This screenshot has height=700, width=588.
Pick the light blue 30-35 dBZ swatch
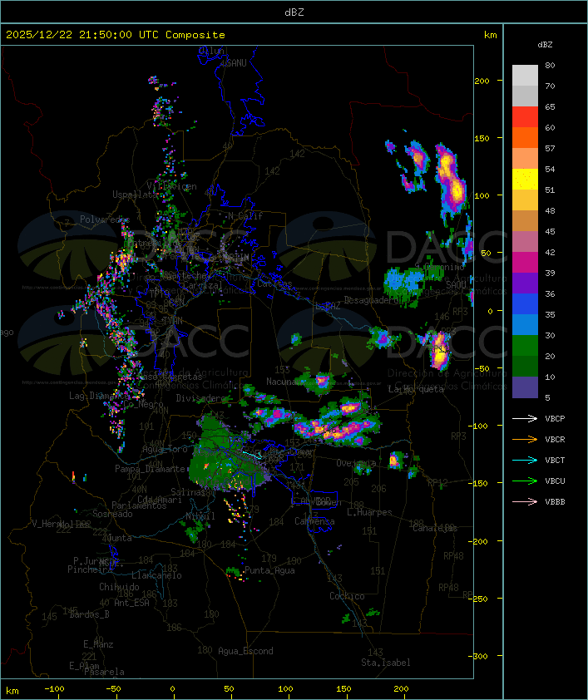tap(525, 325)
